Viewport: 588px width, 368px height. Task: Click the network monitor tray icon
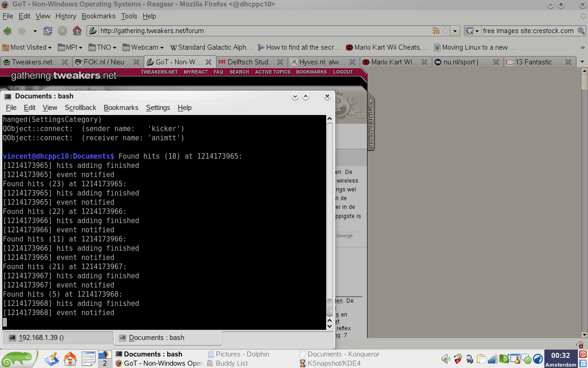492,359
